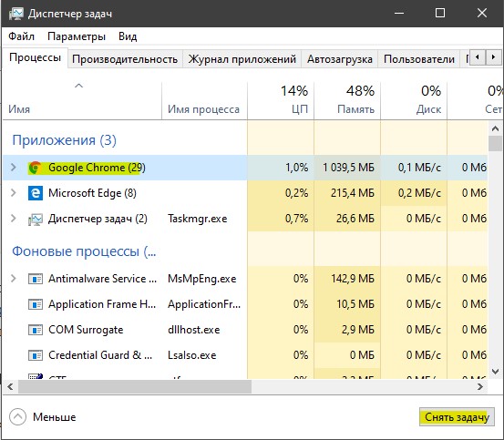Maximize the Диспетчер задач window
This screenshot has width=504, height=440.
440,13
